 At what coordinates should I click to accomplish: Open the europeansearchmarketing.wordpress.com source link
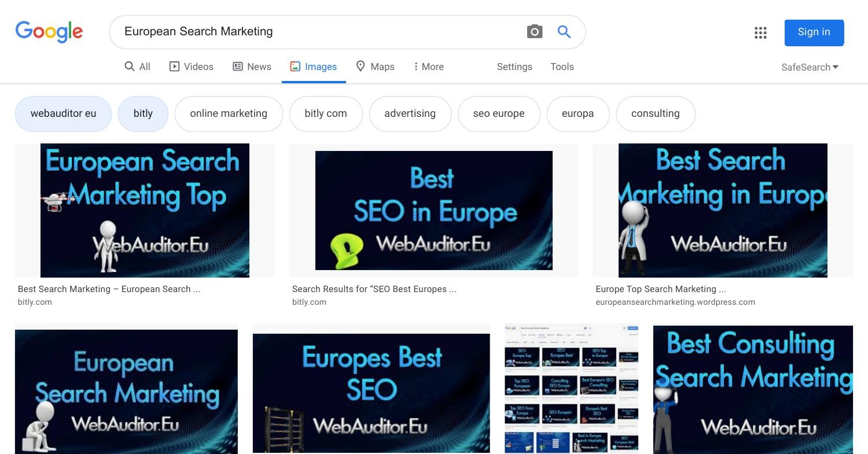point(675,302)
